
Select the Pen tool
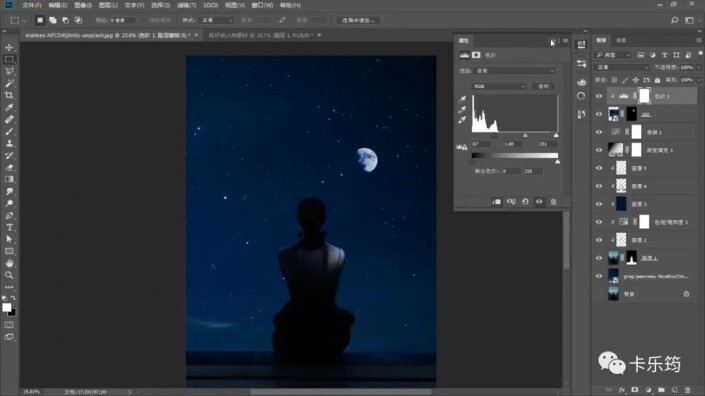coord(9,215)
